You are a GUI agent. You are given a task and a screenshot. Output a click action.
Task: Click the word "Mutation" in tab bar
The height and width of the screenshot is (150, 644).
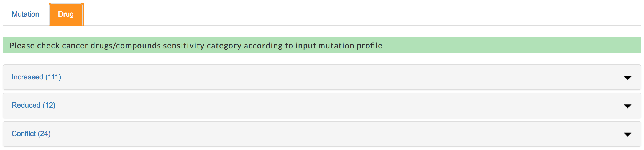coord(25,14)
